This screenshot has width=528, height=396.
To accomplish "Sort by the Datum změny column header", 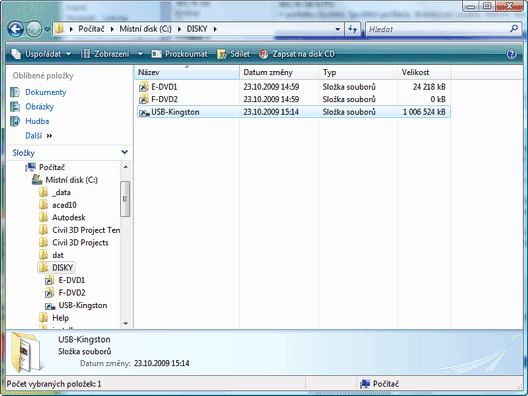I will tap(279, 72).
